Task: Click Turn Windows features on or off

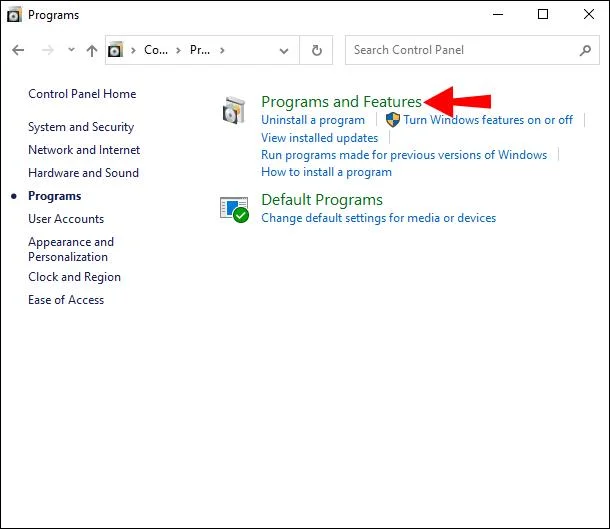Action: click(488, 120)
